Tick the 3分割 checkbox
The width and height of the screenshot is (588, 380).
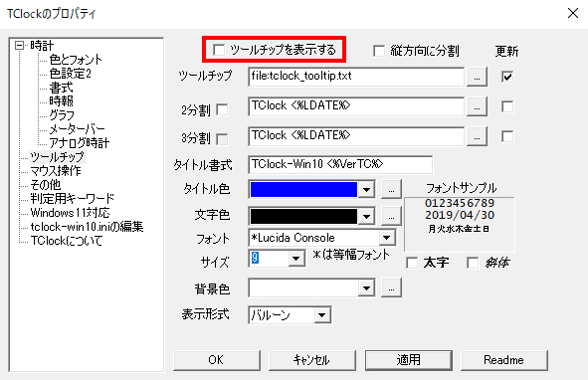click(222, 139)
